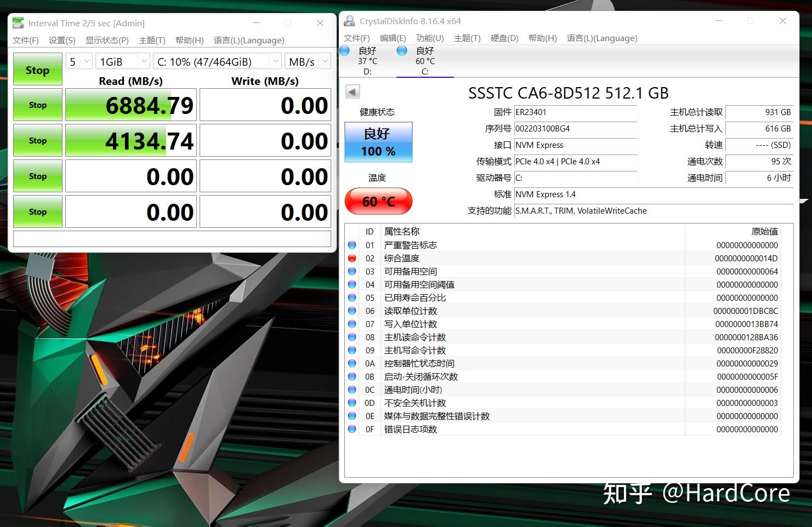Open 设置(S) menu in CrystalDiskMark
The height and width of the screenshot is (527, 812).
[62, 40]
